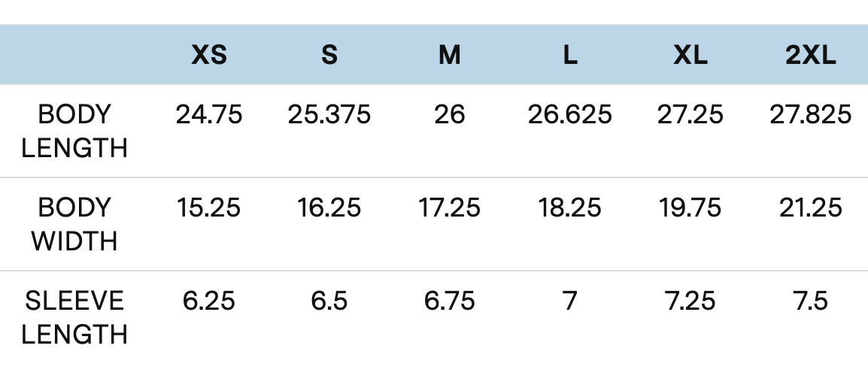Viewport: 868px width, 388px height.
Task: Select the L size column header
Action: 570,56
